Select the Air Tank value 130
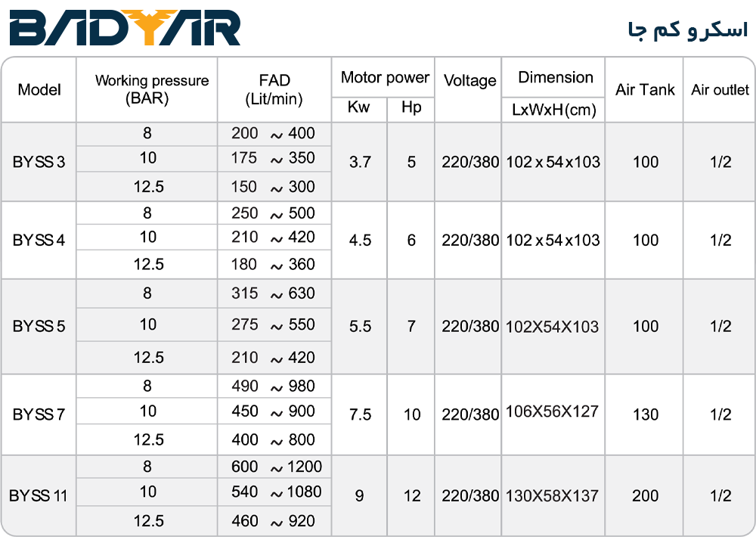This screenshot has height=537, width=756. pyautogui.click(x=645, y=414)
